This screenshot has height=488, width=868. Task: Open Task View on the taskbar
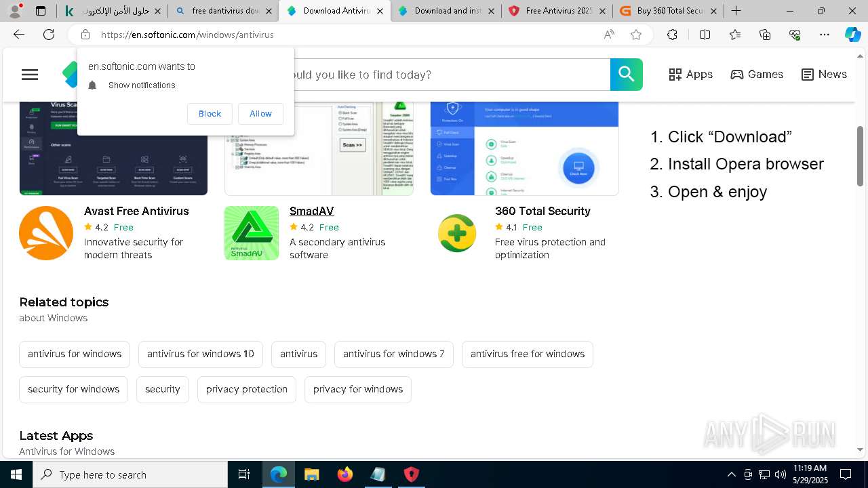244,474
